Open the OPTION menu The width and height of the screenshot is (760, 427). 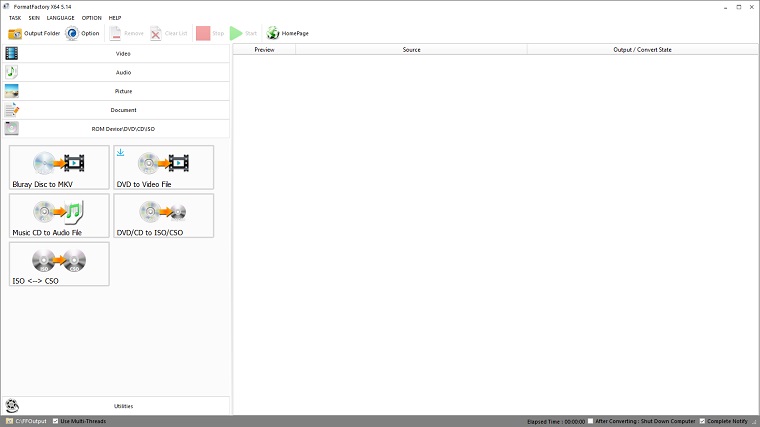pos(92,18)
